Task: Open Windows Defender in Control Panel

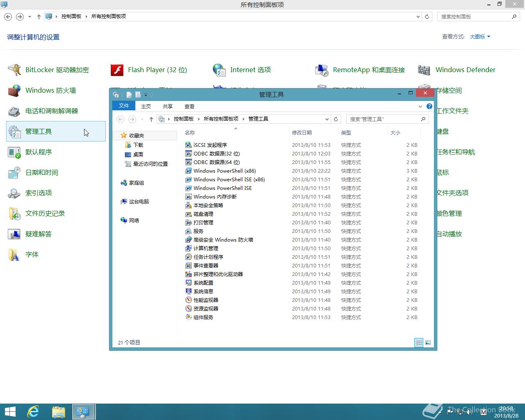Action: (x=457, y=70)
